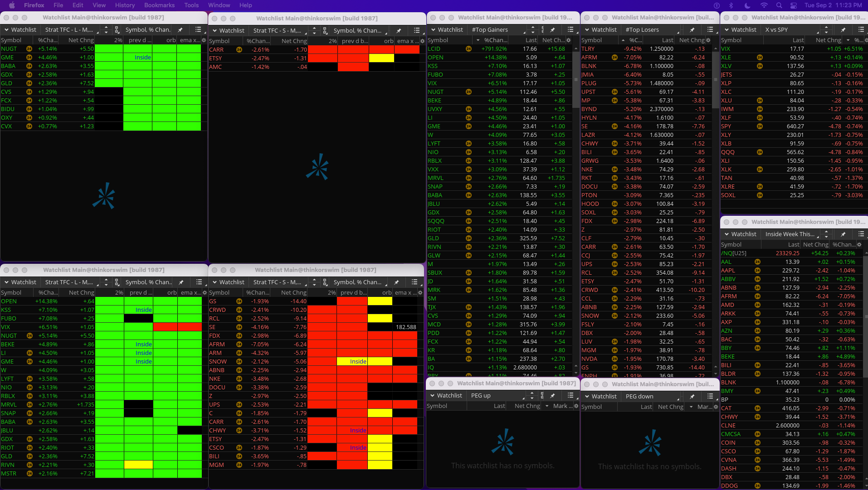Screen dimensions: 868x490
Task: Click symbol link icon in top Strat TFC - S window
Action: click(325, 30)
